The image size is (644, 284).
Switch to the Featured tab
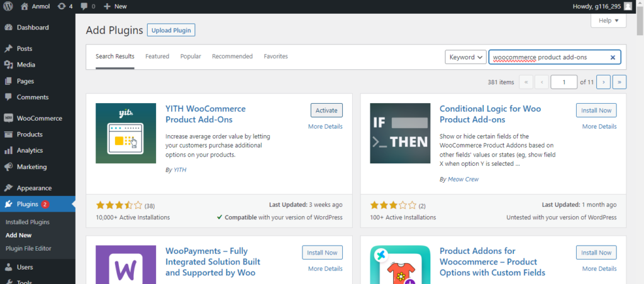(157, 56)
